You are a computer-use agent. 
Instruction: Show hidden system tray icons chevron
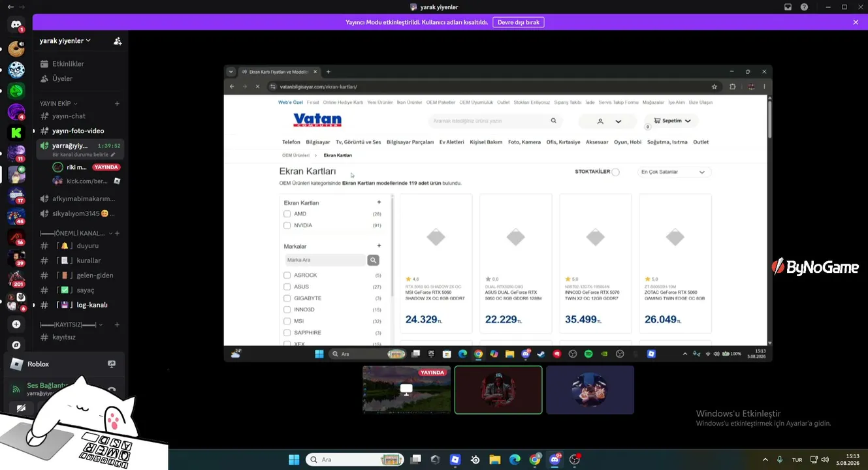[x=765, y=460]
